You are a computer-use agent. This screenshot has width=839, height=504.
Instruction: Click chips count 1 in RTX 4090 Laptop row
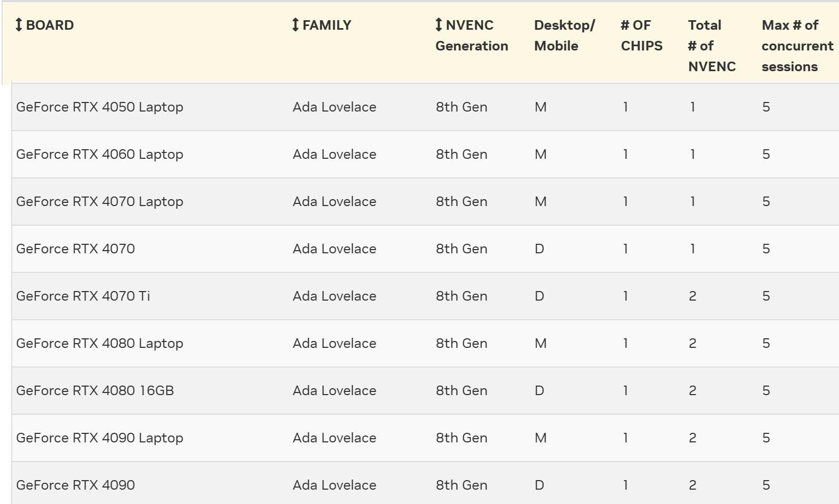tap(626, 438)
